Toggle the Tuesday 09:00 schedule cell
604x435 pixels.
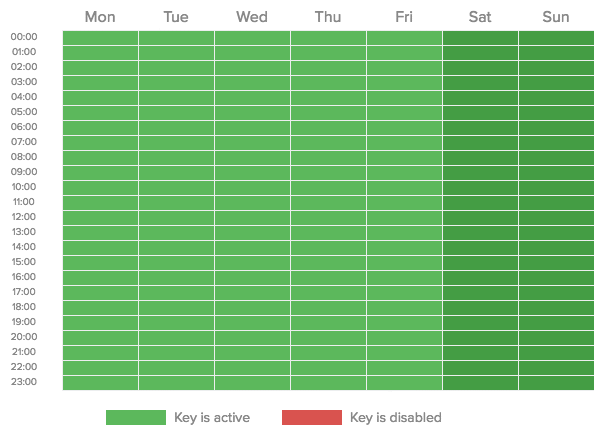(x=176, y=173)
